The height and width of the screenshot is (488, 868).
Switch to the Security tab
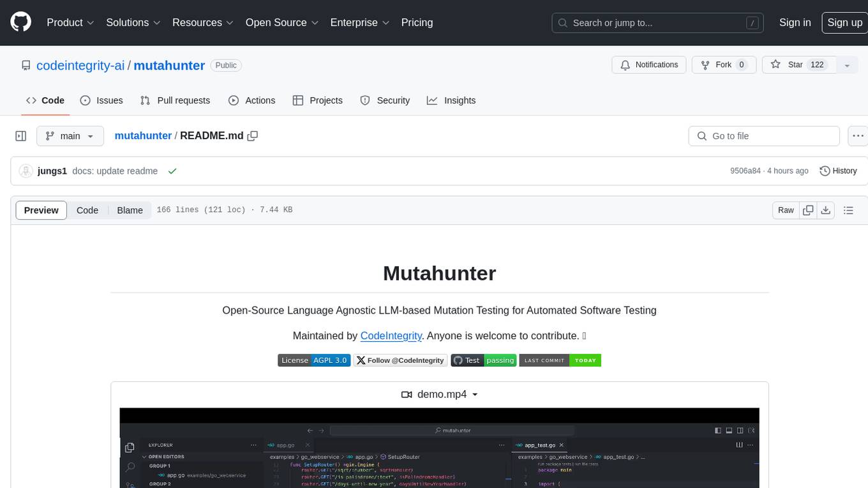[x=385, y=100]
